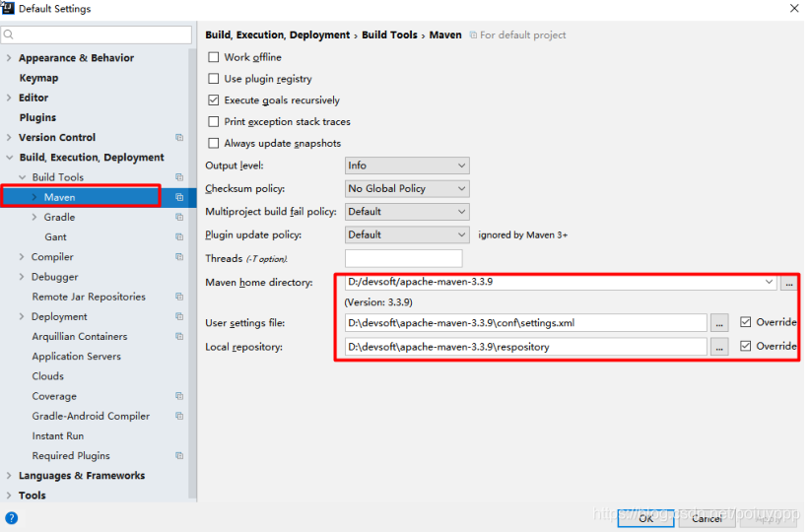This screenshot has width=810, height=532.
Task: Expand the Editor section
Action: [9, 98]
